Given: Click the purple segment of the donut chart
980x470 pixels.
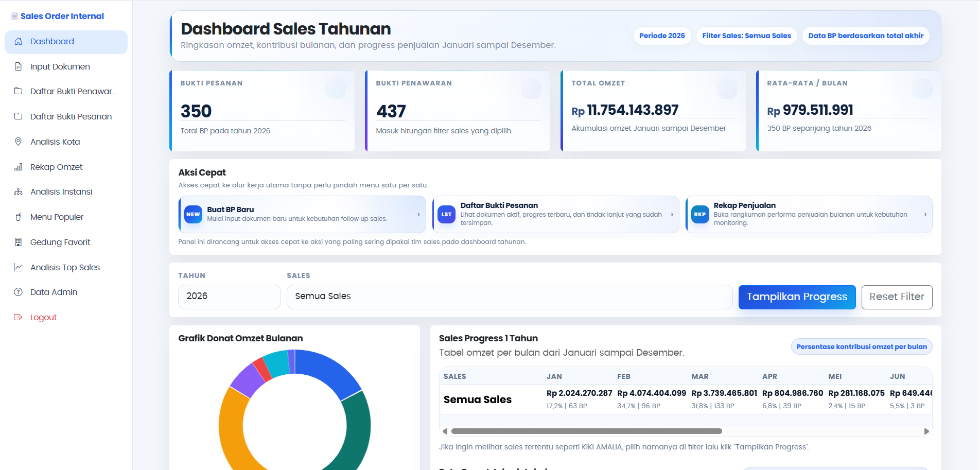Looking at the screenshot, I should coord(248,380).
